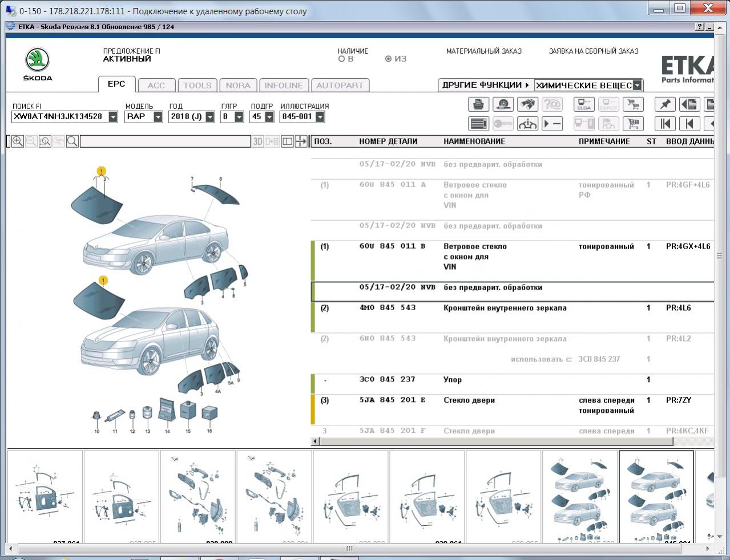The width and height of the screenshot is (730, 560).
Task: Click callout 1 on lower windshield illustration
Action: pos(103,281)
